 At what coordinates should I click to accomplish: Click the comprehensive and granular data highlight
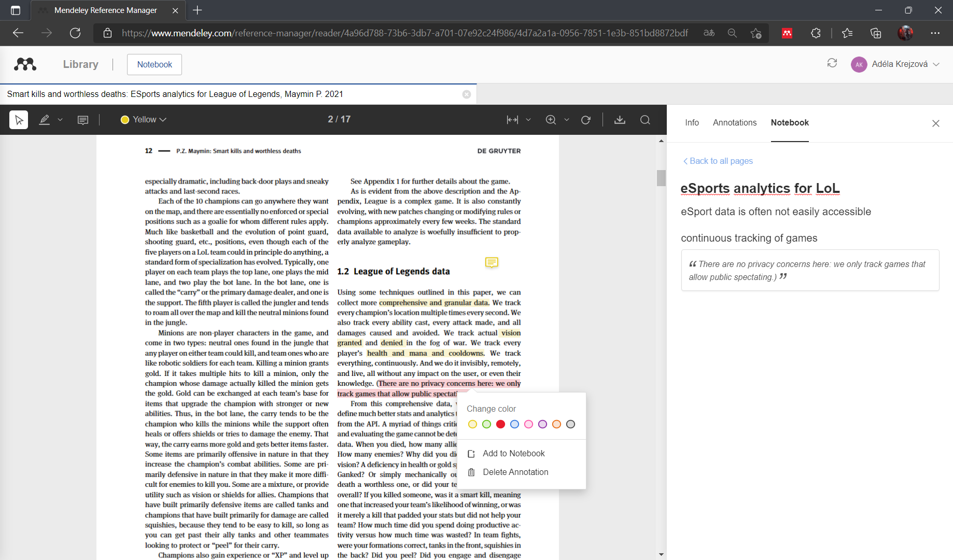(434, 303)
